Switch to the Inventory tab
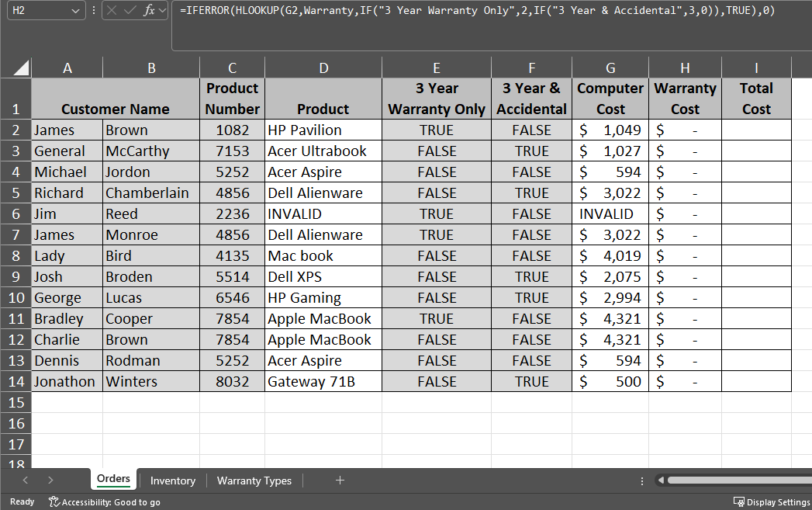Screen dimensions: 812x510 pyautogui.click(x=172, y=481)
